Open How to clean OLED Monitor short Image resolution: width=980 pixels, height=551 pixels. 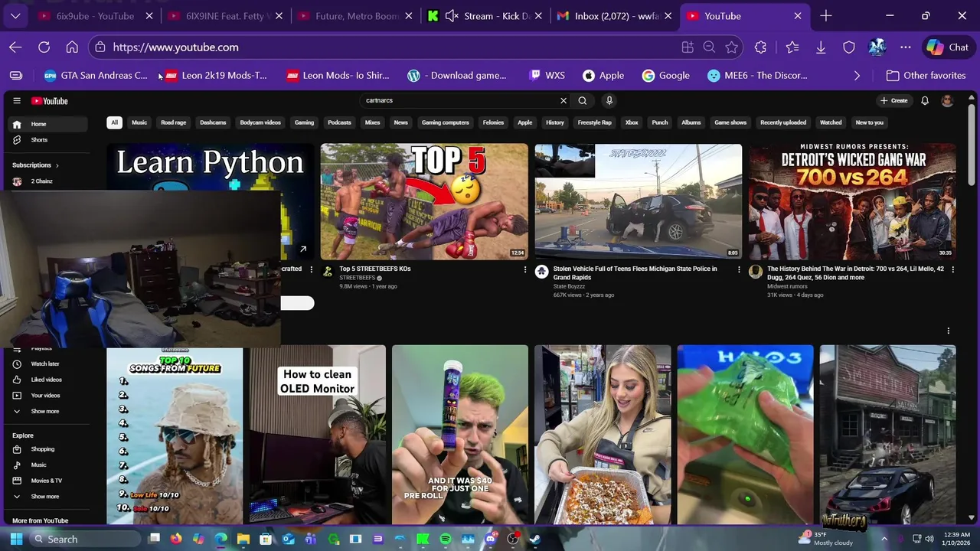click(318, 435)
